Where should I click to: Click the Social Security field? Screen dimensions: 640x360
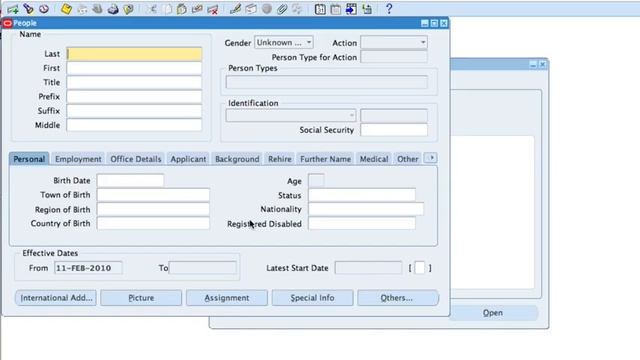[394, 130]
